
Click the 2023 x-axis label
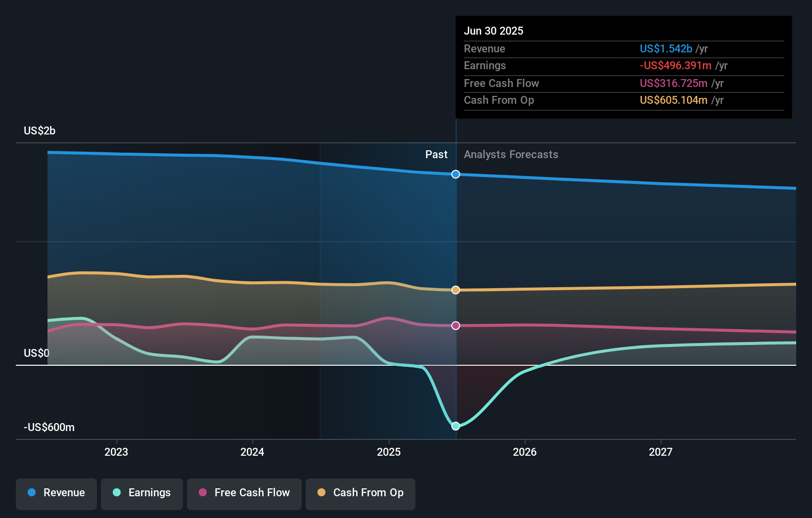(x=116, y=452)
